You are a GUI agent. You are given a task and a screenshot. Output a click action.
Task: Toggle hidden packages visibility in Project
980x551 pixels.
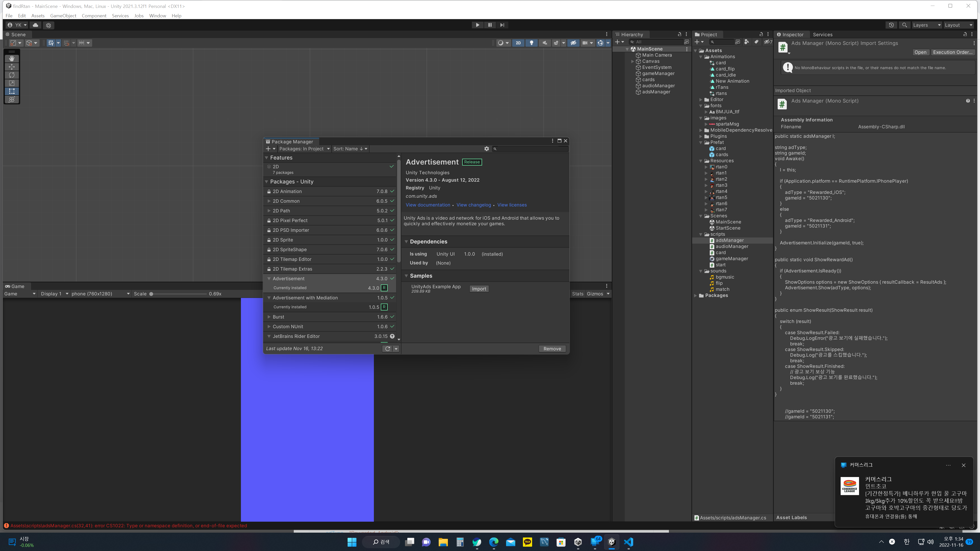(768, 42)
